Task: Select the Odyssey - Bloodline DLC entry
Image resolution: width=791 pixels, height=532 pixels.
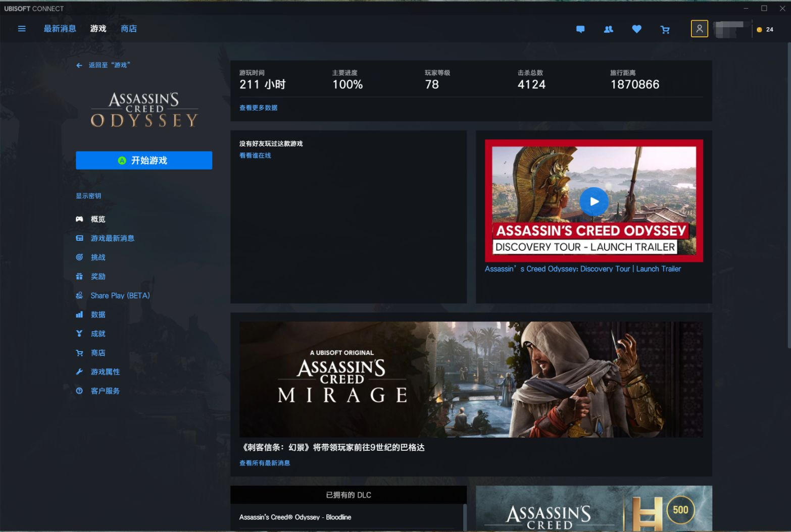Action: coord(295,517)
